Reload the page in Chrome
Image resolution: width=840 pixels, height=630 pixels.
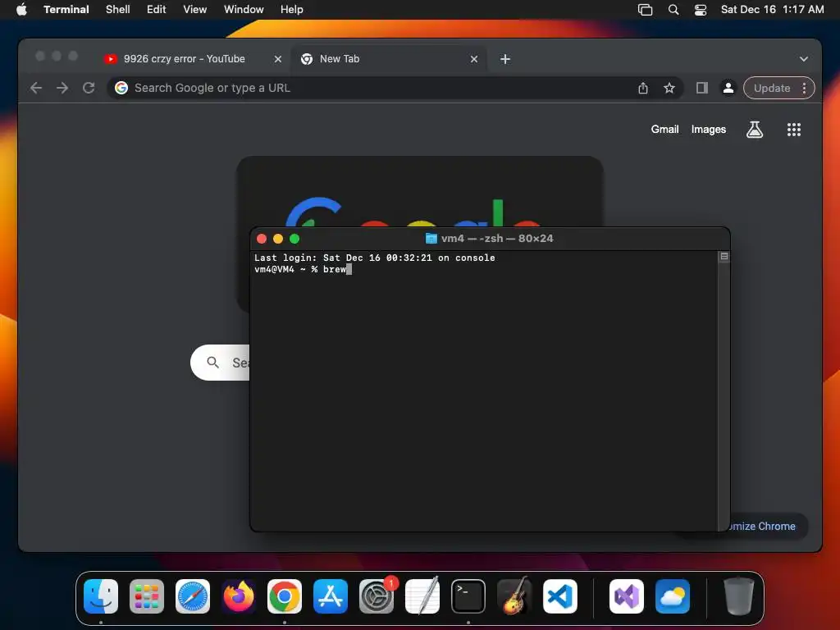89,88
